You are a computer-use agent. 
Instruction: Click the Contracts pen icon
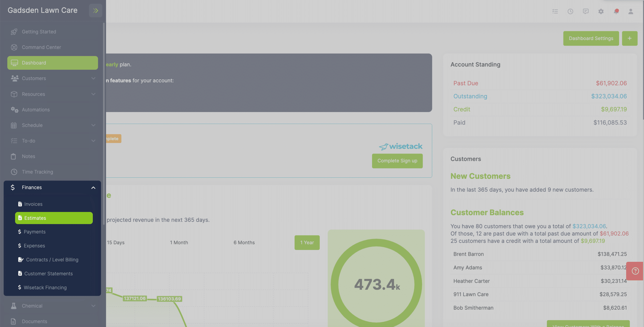[x=21, y=260]
